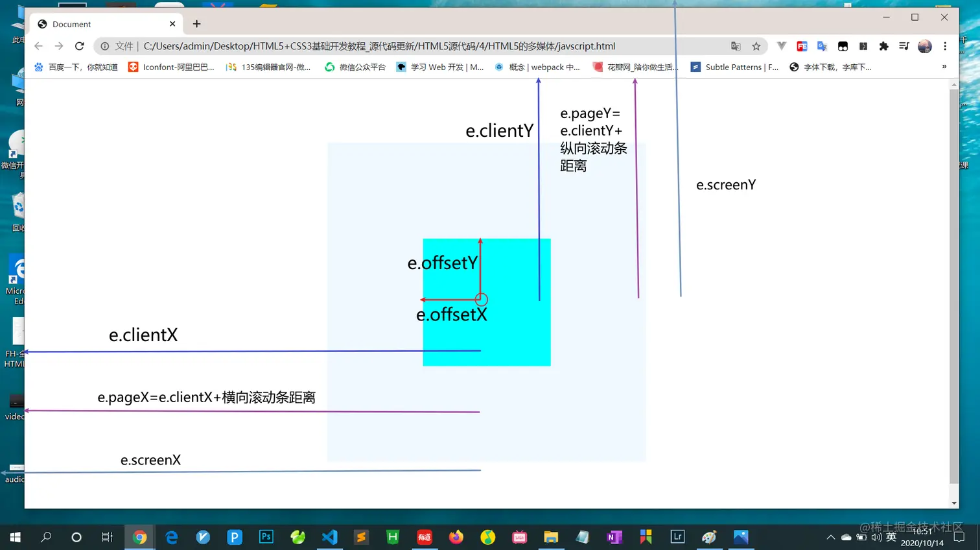Open the 百度一下，你就知道 bookmark
Screen dimensions: 980x550
tap(76, 67)
